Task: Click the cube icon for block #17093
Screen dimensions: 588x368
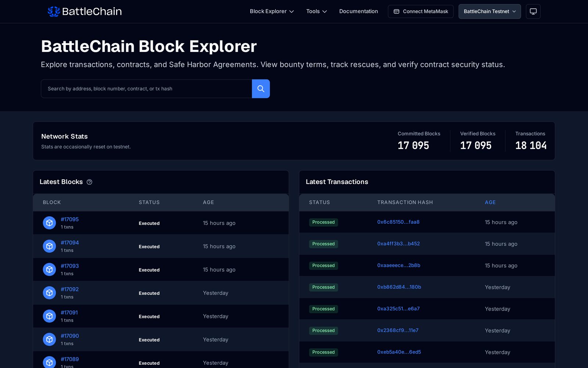Action: (49, 269)
